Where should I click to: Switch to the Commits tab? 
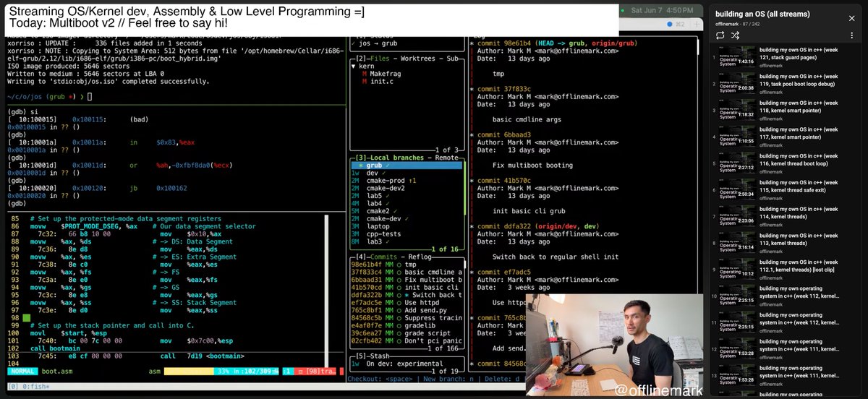point(384,256)
